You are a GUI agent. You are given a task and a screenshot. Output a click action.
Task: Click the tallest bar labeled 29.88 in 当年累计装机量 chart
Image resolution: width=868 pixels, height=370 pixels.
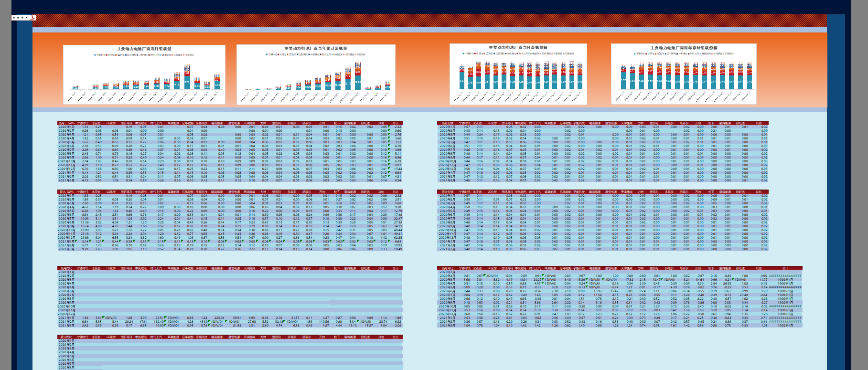click(x=358, y=82)
